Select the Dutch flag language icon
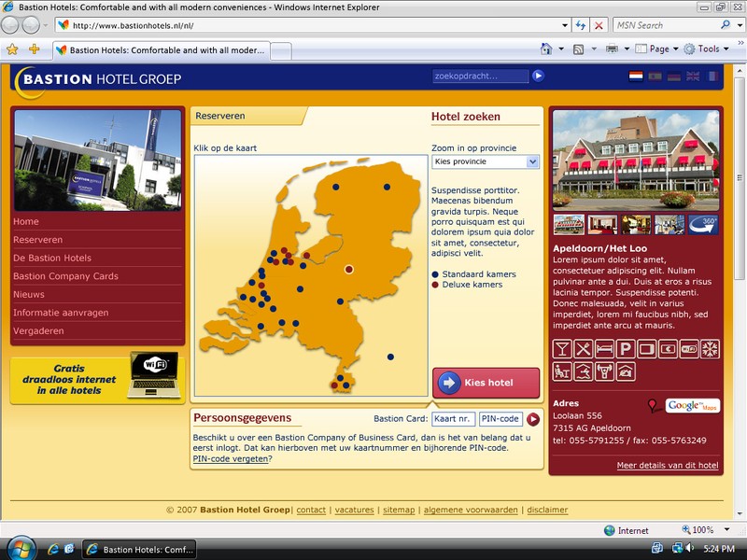Viewport: 747px width, 560px height. (636, 77)
